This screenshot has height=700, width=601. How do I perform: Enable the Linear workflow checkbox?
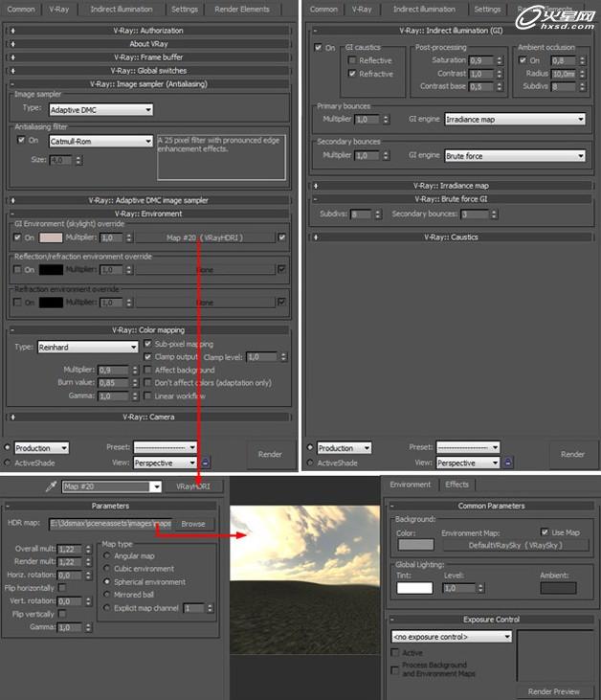tap(147, 395)
